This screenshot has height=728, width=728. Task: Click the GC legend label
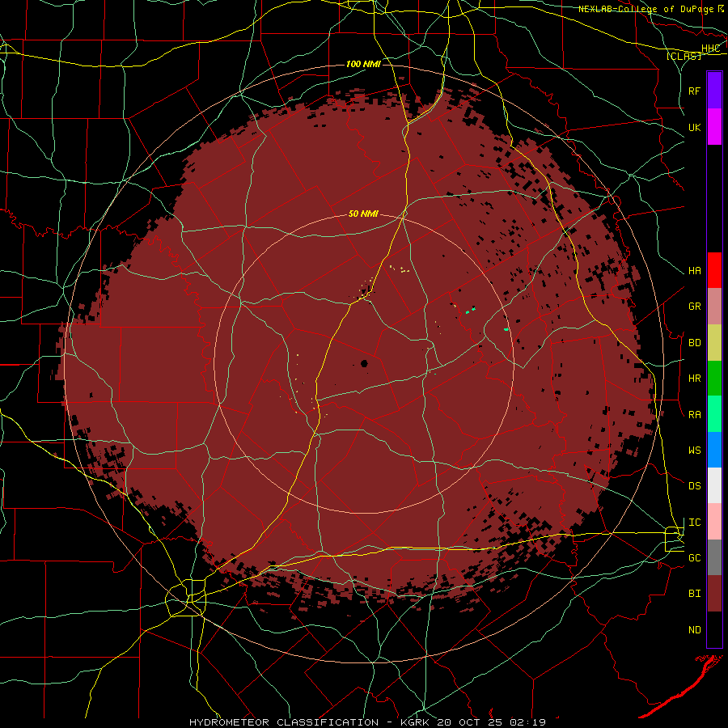pos(695,557)
